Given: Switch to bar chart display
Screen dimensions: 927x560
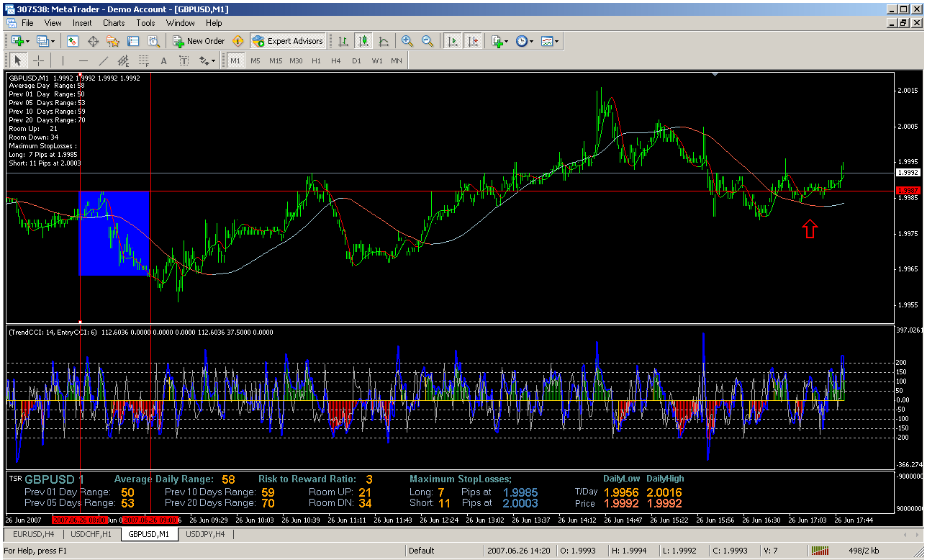Looking at the screenshot, I should 343,41.
